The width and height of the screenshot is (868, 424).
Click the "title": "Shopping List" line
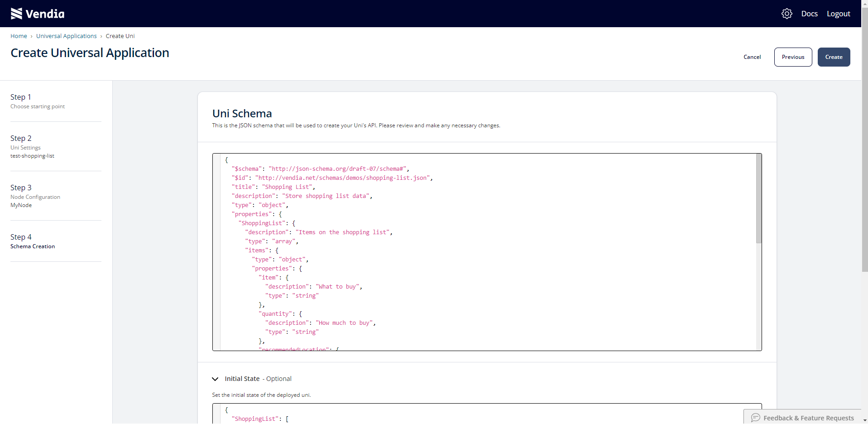[273, 187]
